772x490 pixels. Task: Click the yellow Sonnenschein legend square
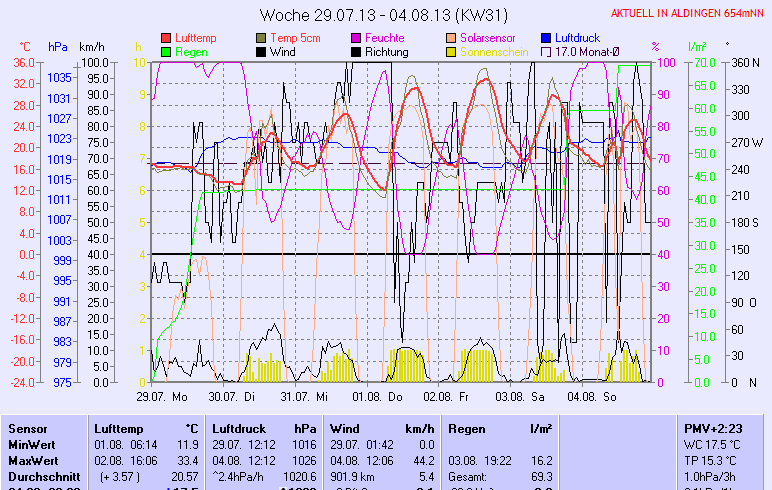451,51
